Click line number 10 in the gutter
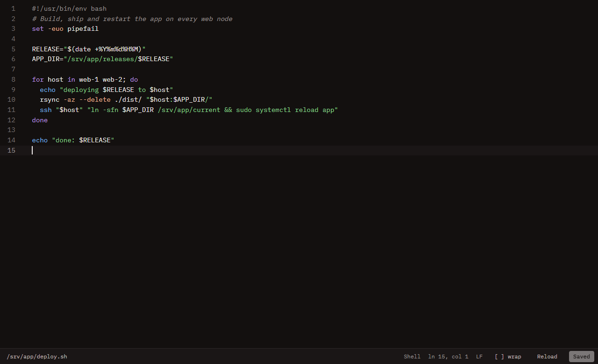Image resolution: width=598 pixels, height=364 pixels. tap(11, 99)
